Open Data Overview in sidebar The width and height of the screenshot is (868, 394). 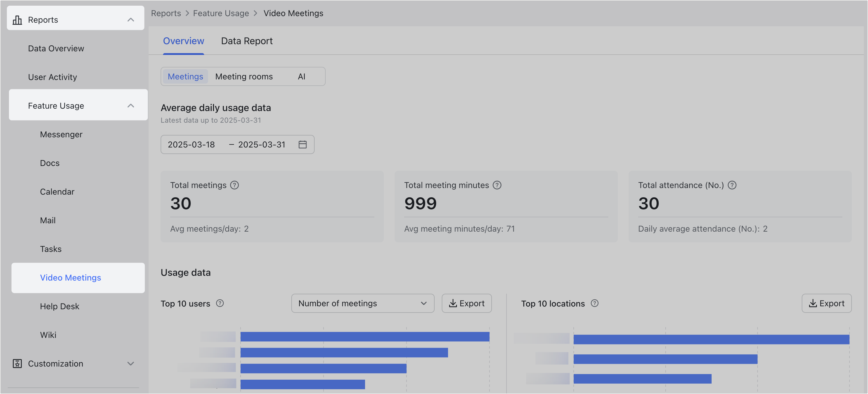click(56, 49)
